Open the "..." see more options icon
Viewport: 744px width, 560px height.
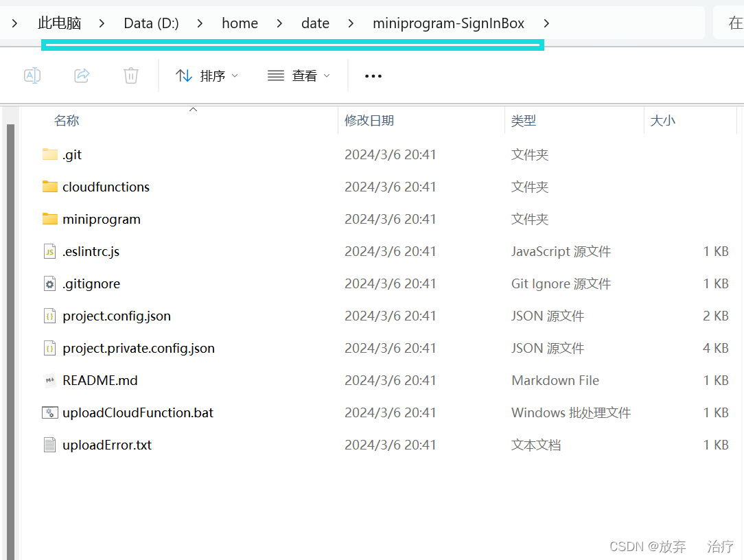pyautogui.click(x=373, y=76)
